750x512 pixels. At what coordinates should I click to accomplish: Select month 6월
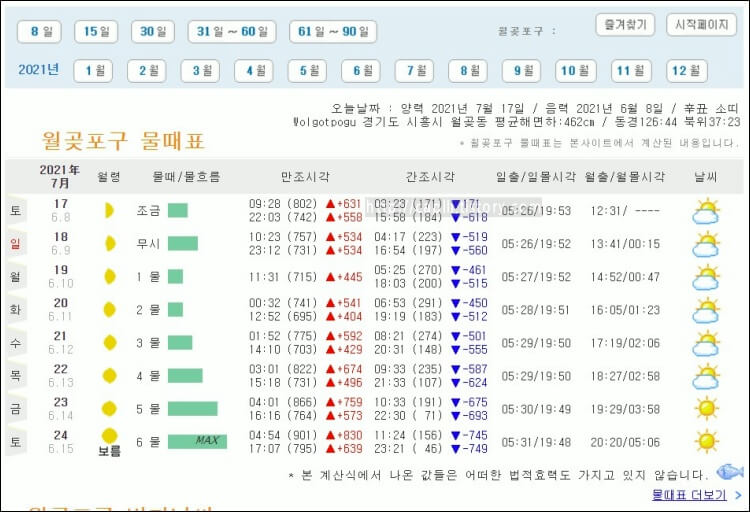[361, 71]
